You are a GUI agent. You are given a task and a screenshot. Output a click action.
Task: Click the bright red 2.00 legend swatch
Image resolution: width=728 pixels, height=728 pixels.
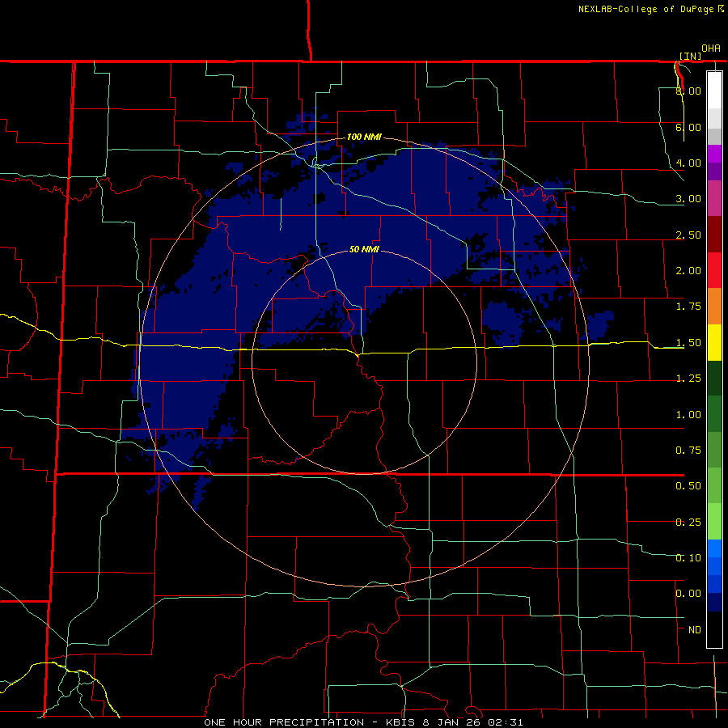click(x=714, y=270)
